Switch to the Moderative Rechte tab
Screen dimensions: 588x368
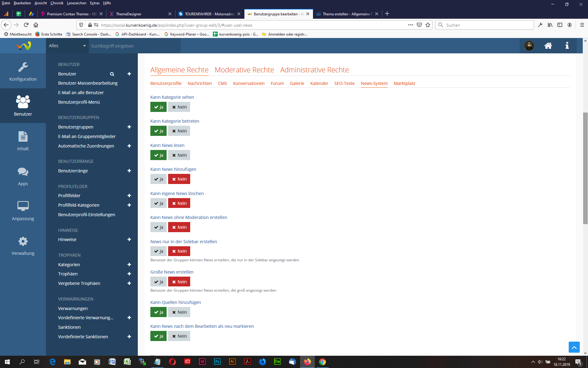coord(244,70)
